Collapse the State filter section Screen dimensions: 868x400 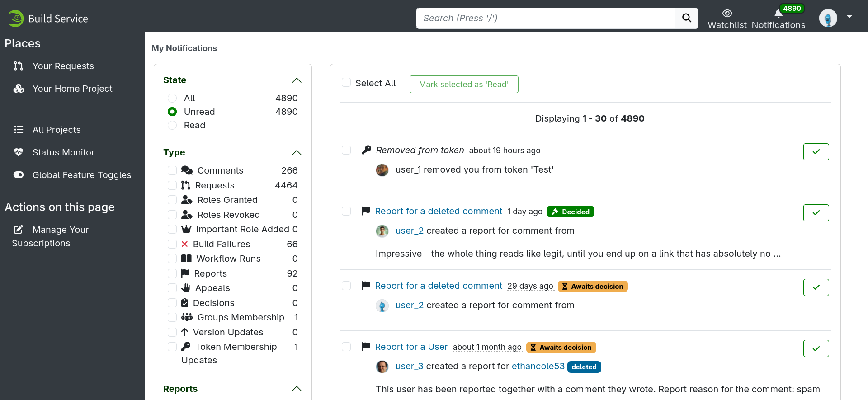(x=297, y=80)
